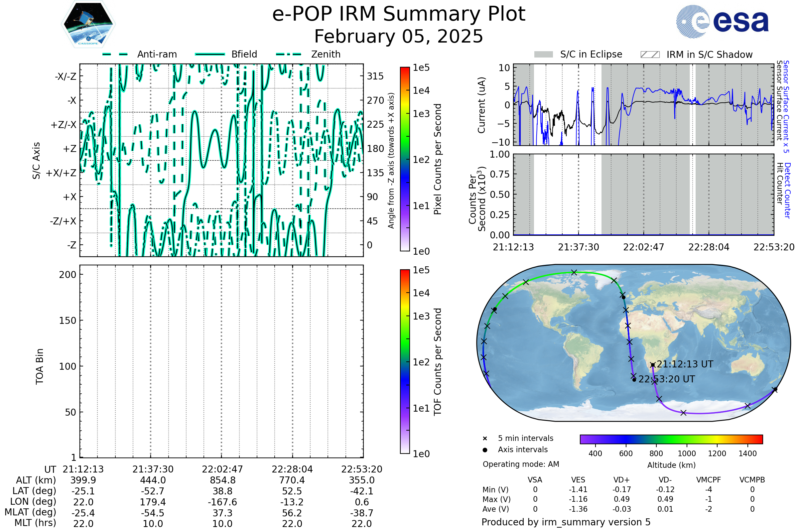Click the 5 min intervals cross marker
The height and width of the screenshot is (532, 798).
point(485,439)
